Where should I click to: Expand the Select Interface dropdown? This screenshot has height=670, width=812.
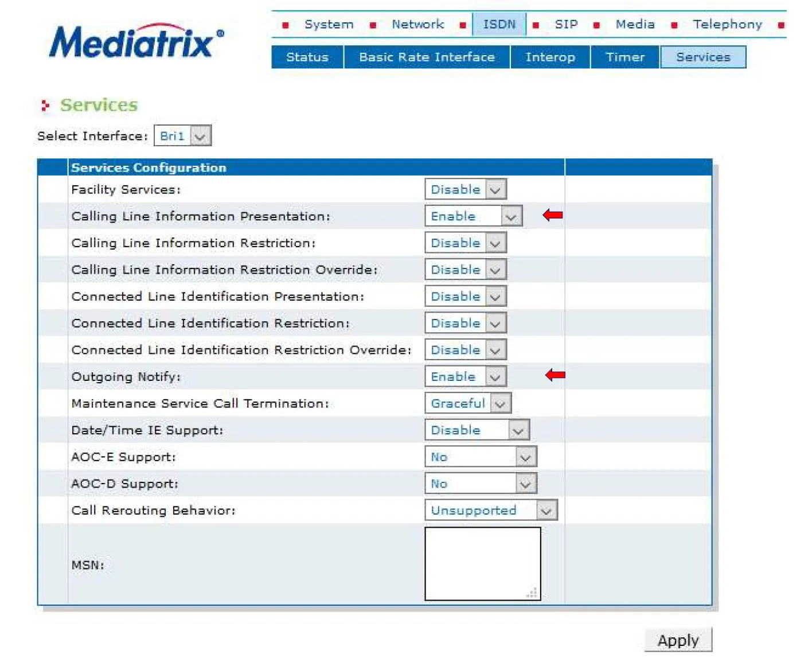(183, 136)
